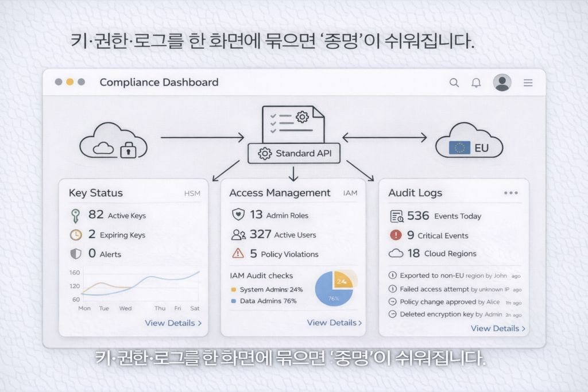This screenshot has height=392, width=588.
Task: Click the orange 24% pie chart slice
Action: click(x=343, y=280)
